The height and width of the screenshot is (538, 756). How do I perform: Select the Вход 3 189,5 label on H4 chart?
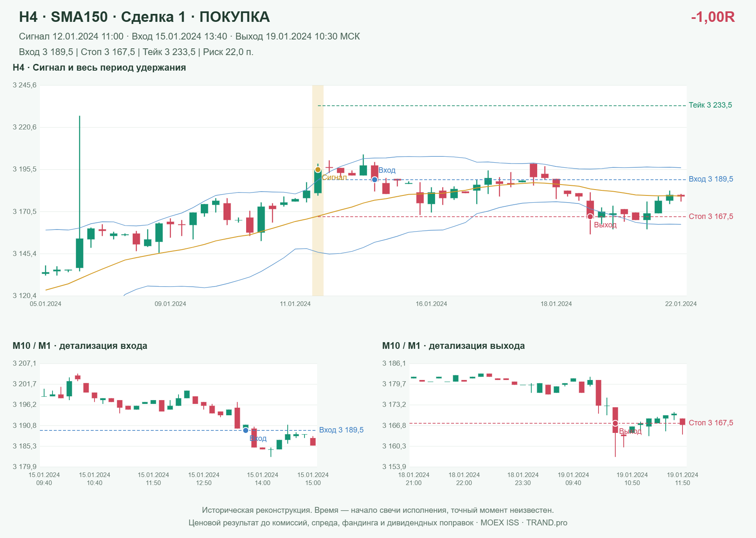(711, 179)
